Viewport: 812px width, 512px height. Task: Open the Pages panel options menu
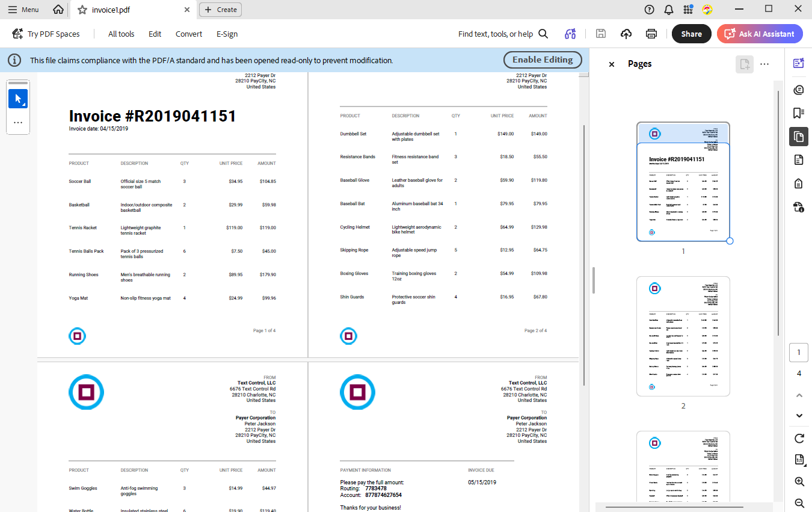[x=764, y=64]
